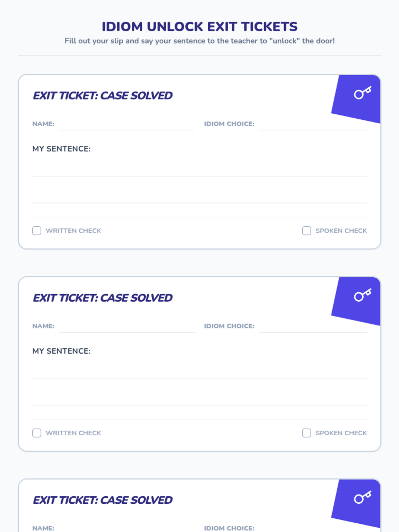The image size is (399, 532).
Task: Click Idiom Choice field on second ticket
Action: click(313, 327)
